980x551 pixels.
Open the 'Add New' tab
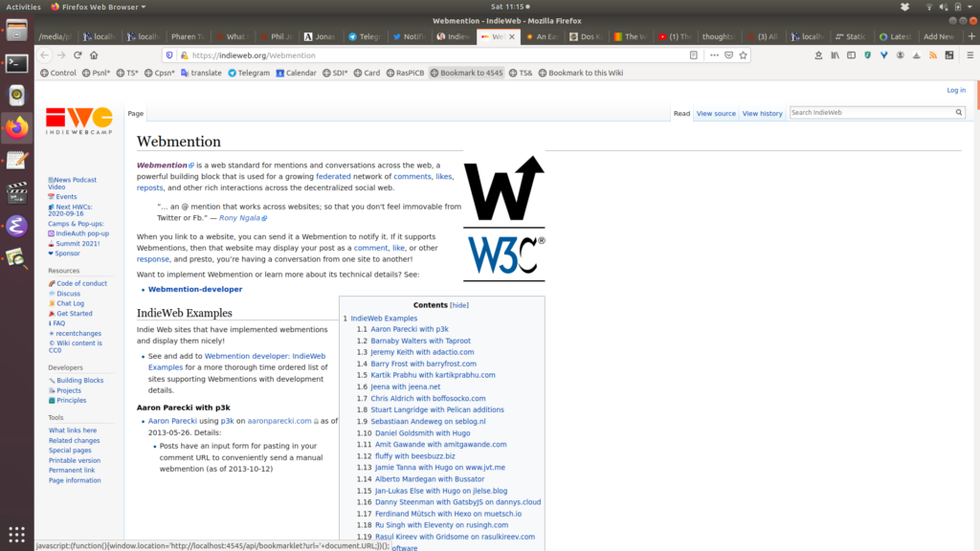tap(939, 37)
